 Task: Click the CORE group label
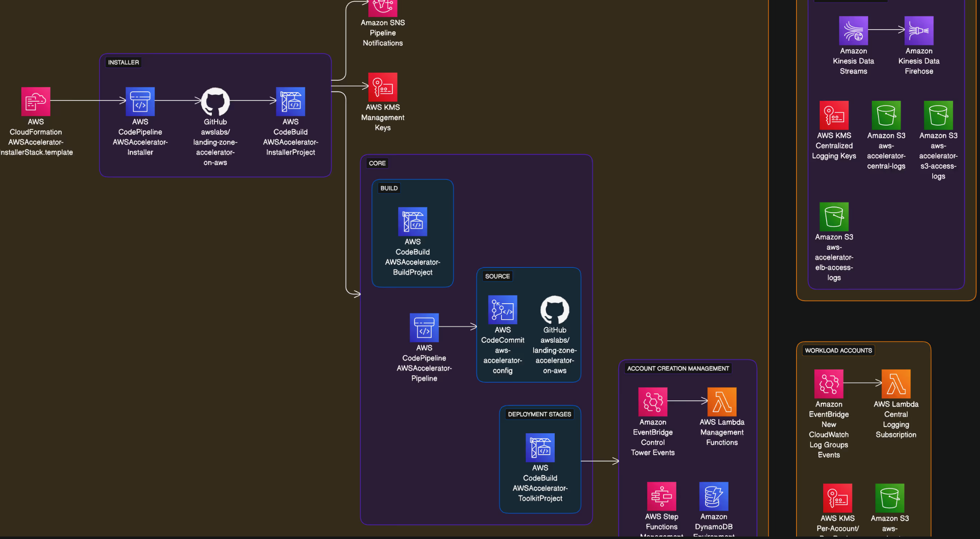tap(377, 163)
